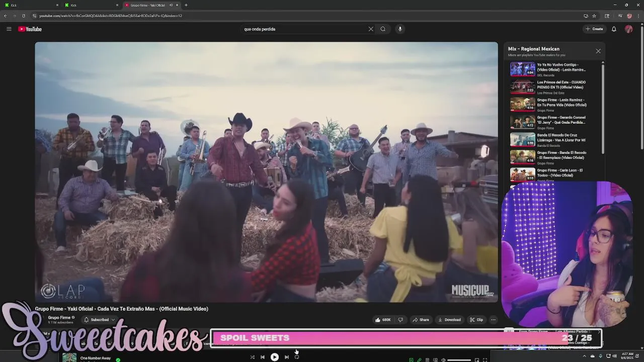Switch to the second Kick browser tab
Screen dimensions: 644x362
click(x=91, y=5)
